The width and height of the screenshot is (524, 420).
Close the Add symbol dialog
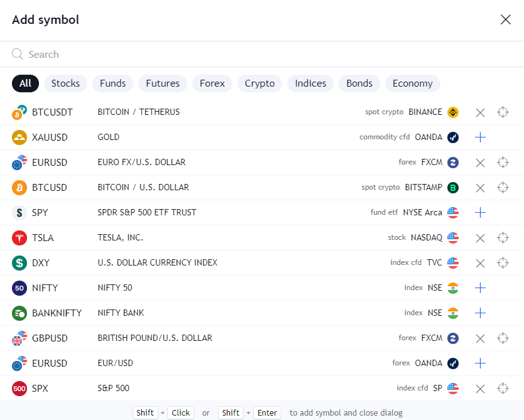pos(506,19)
